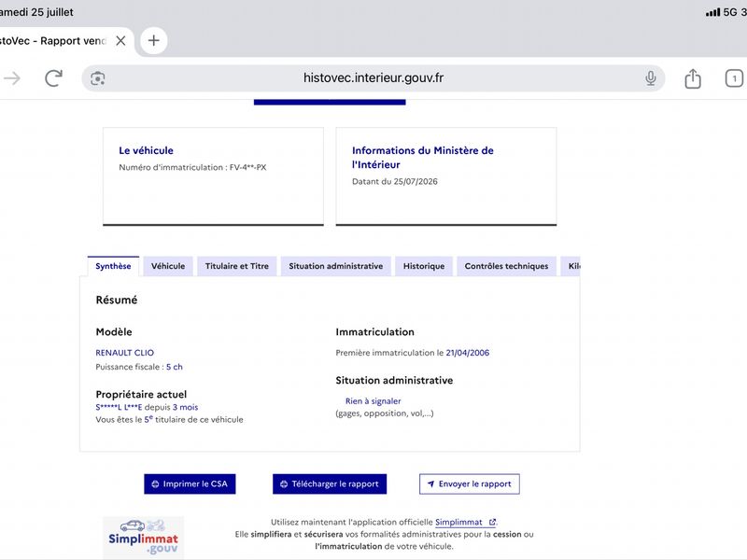The width and height of the screenshot is (747, 560).
Task: Select the Informations du Ministère de l'Intérieur heading
Action: tap(423, 158)
